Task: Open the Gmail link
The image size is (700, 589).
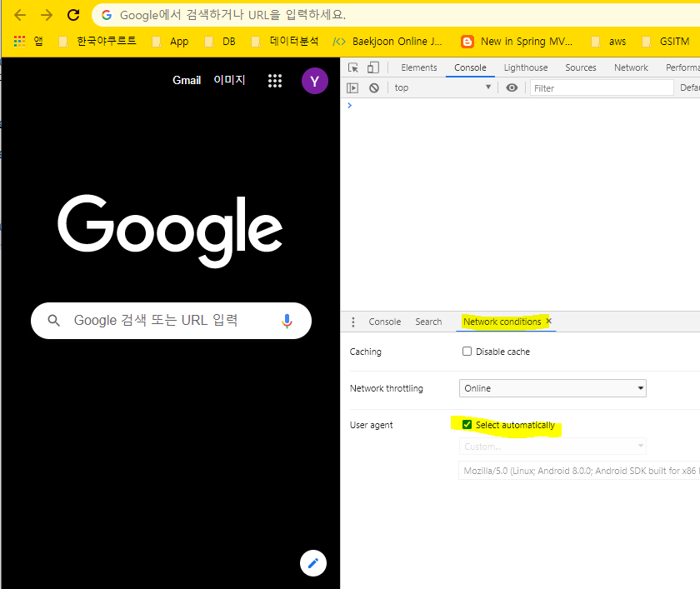Action: pyautogui.click(x=187, y=80)
